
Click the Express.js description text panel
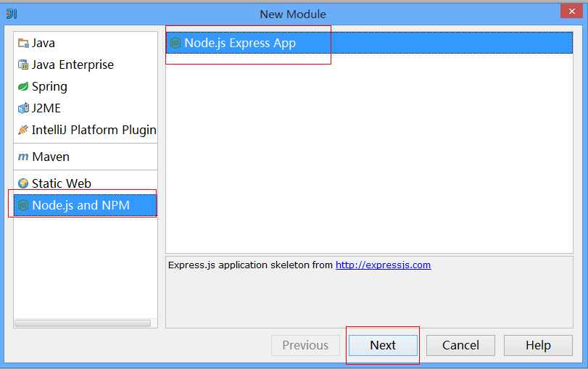(369, 297)
